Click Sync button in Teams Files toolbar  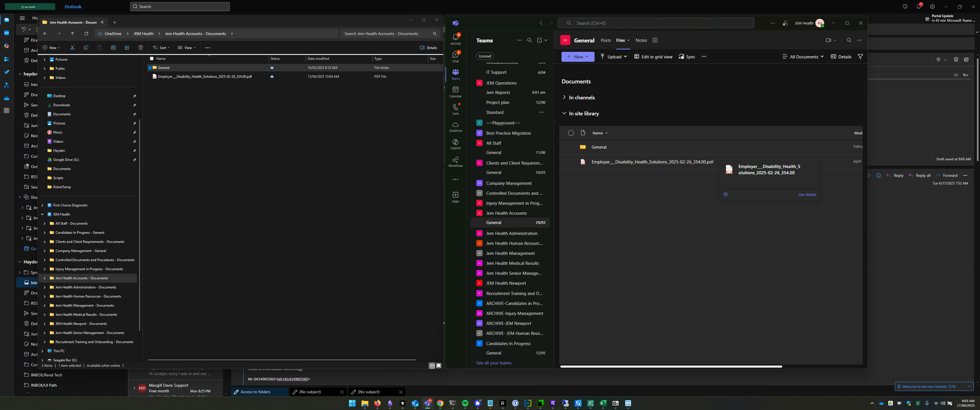687,57
